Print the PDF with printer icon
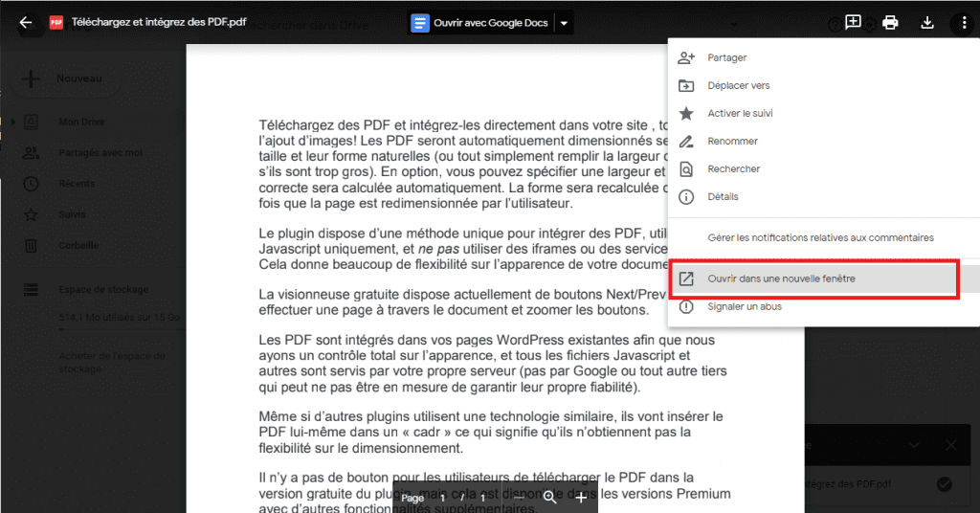980x513 pixels. (x=890, y=23)
